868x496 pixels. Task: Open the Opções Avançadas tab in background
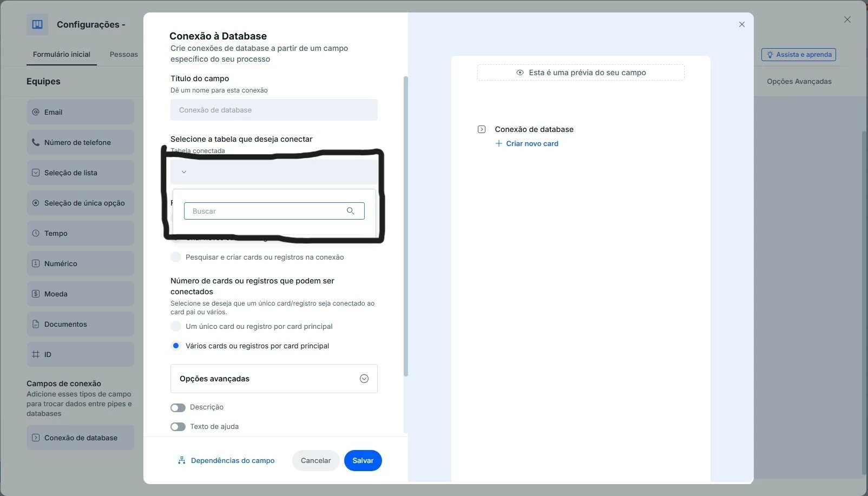pos(799,81)
